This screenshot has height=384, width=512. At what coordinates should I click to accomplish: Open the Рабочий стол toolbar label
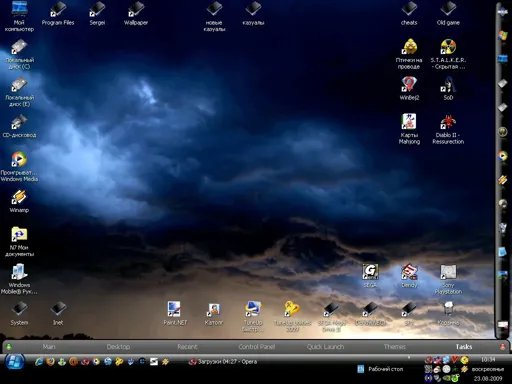(385, 369)
